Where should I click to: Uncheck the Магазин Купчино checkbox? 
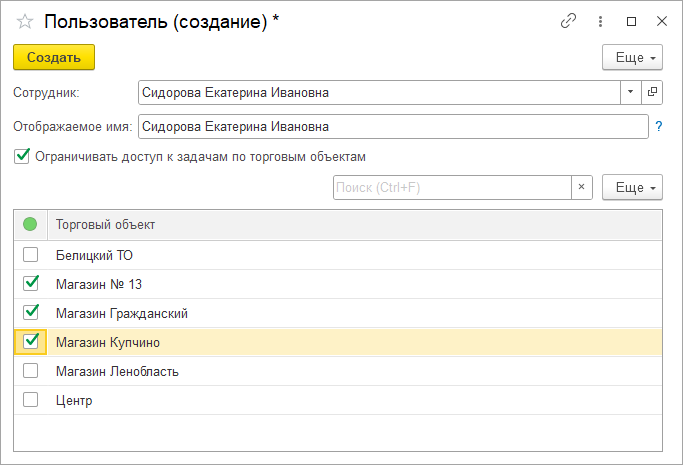click(x=30, y=342)
